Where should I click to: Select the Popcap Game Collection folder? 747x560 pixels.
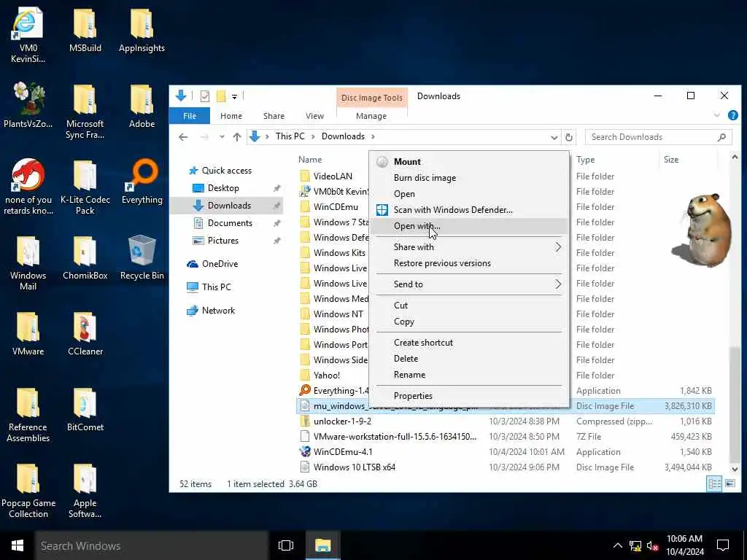(x=28, y=490)
